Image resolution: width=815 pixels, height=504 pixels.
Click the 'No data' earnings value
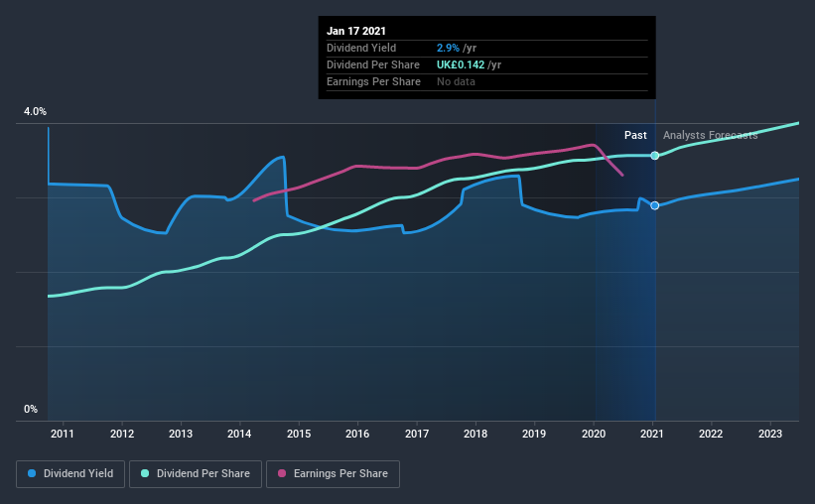[456, 81]
